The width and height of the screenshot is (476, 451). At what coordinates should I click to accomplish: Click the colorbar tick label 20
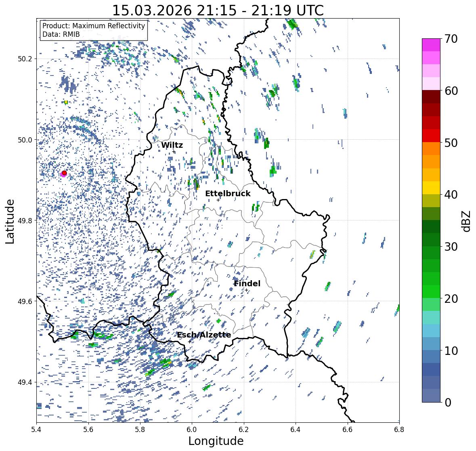point(451,299)
